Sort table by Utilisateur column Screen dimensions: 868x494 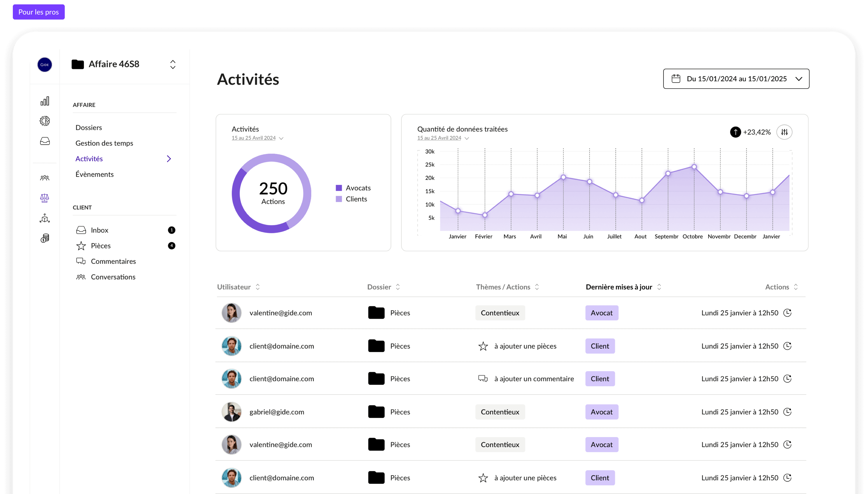coord(258,287)
